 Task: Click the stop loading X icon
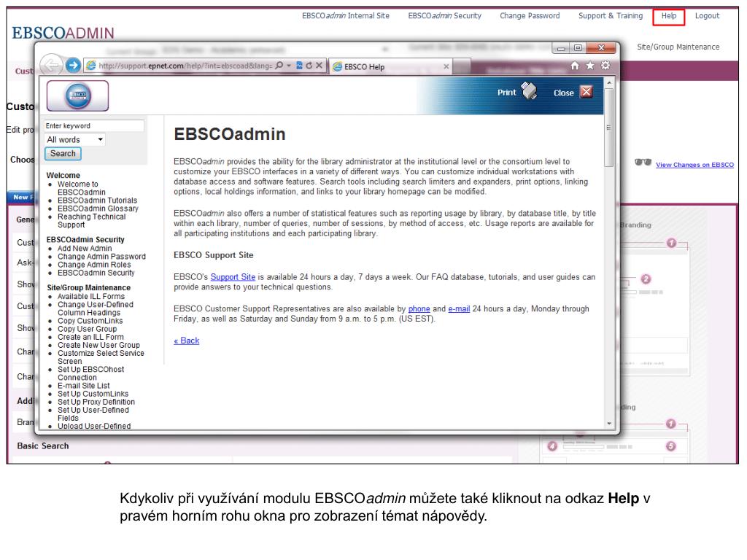coord(320,66)
